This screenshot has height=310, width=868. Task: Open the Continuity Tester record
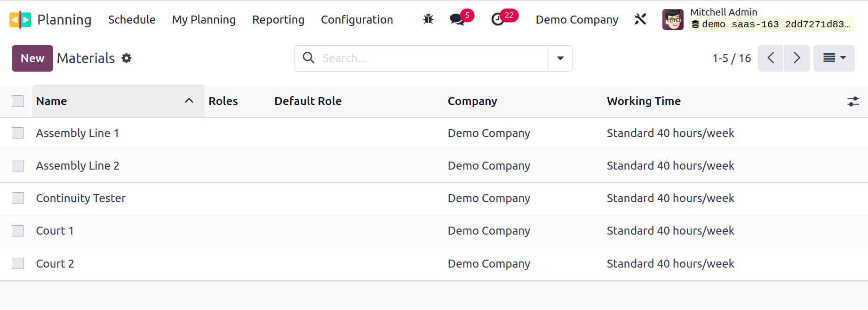[x=81, y=198]
